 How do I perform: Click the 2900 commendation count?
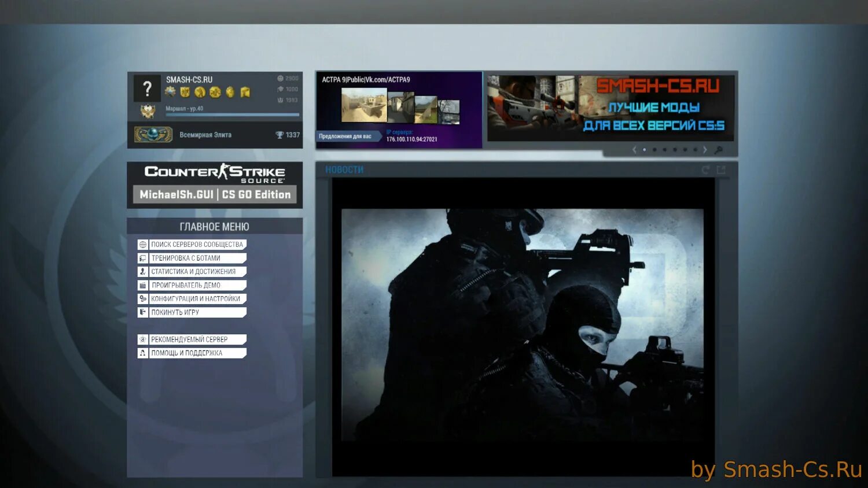point(292,78)
